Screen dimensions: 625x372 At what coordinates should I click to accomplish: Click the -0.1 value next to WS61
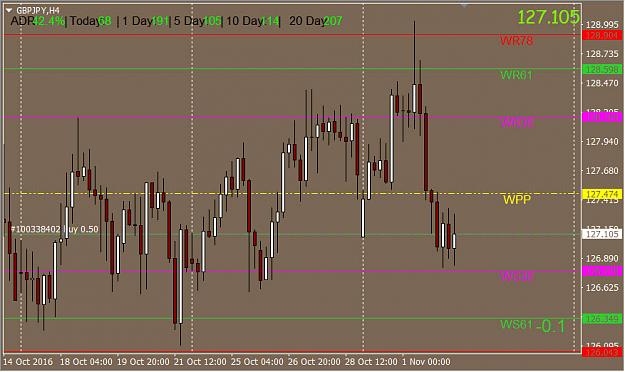[550, 327]
